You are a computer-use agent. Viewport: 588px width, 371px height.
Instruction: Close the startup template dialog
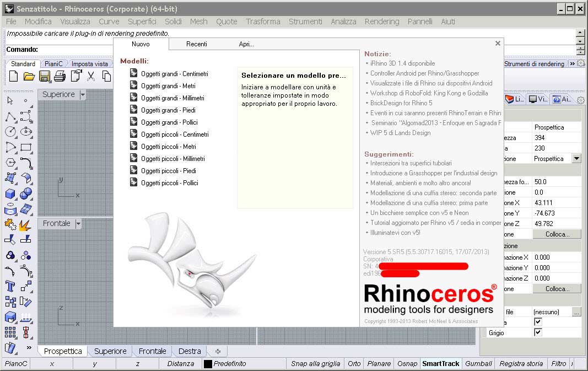click(498, 44)
